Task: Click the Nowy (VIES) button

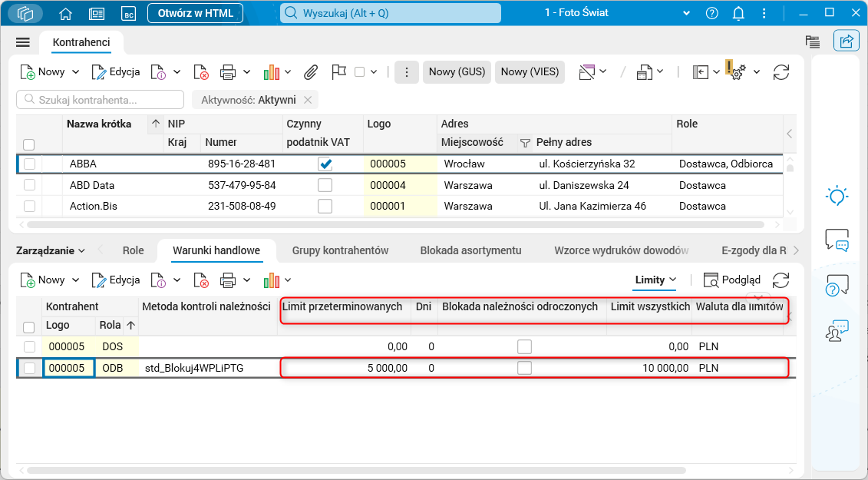Action: [530, 72]
